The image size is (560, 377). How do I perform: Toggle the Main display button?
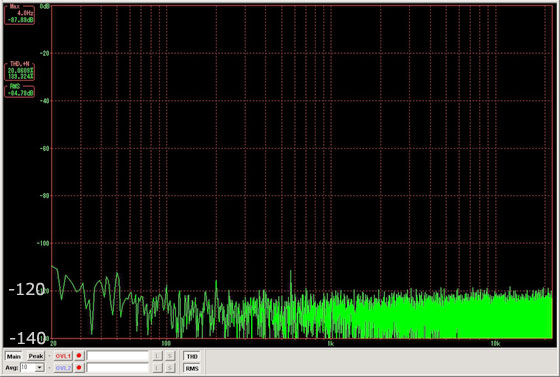click(14, 356)
